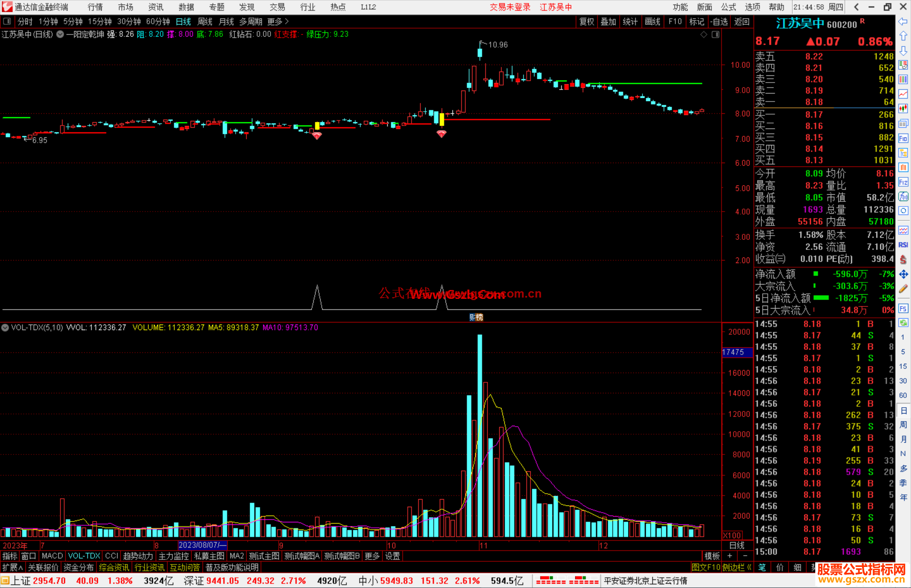This screenshot has width=911, height=588.
Task: Toggle the chart layout square at top-left
Action: [7, 21]
